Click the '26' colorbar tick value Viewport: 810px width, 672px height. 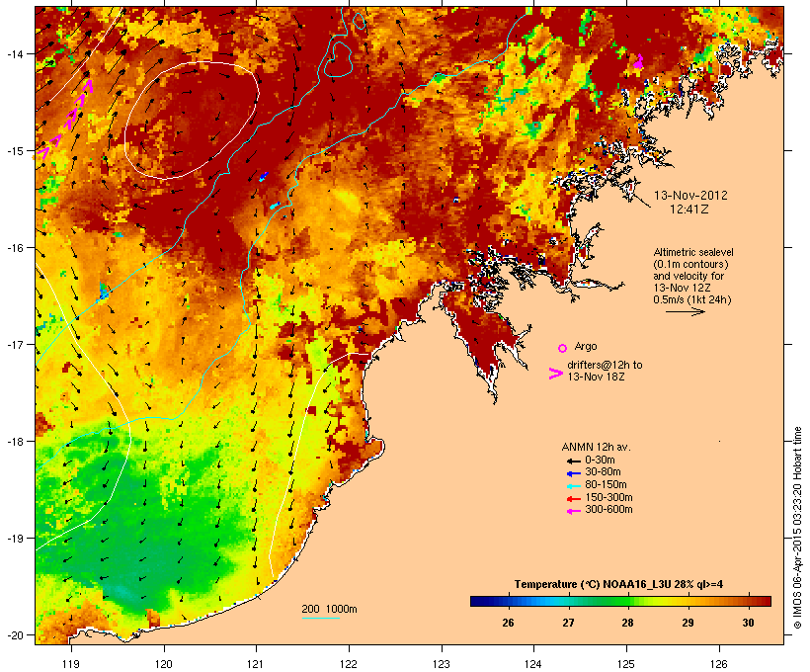[508, 623]
